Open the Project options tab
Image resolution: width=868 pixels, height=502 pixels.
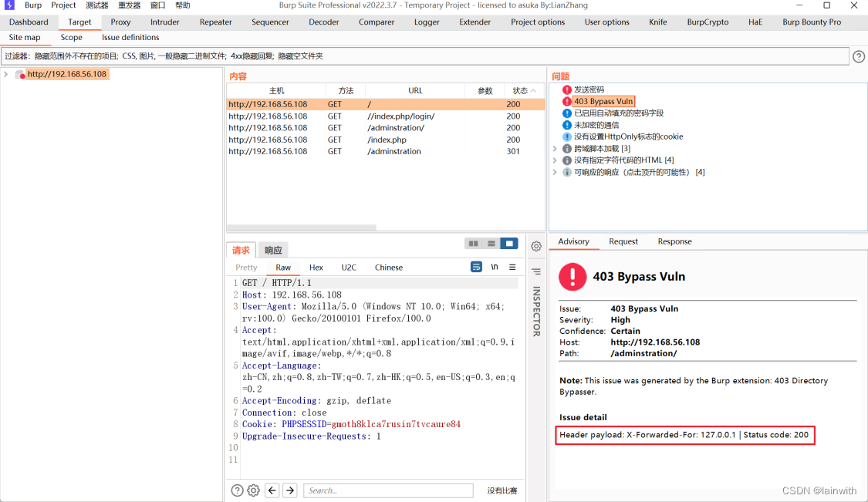[x=538, y=22]
